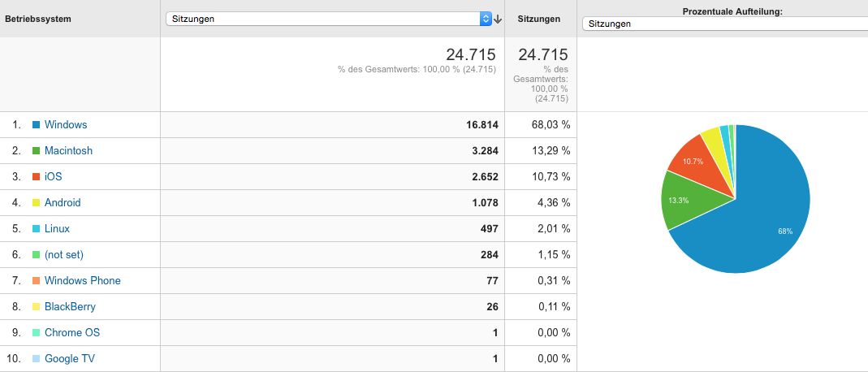Click the sort descending arrow icon
Viewport: 868px width, 372px height.
coord(498,19)
